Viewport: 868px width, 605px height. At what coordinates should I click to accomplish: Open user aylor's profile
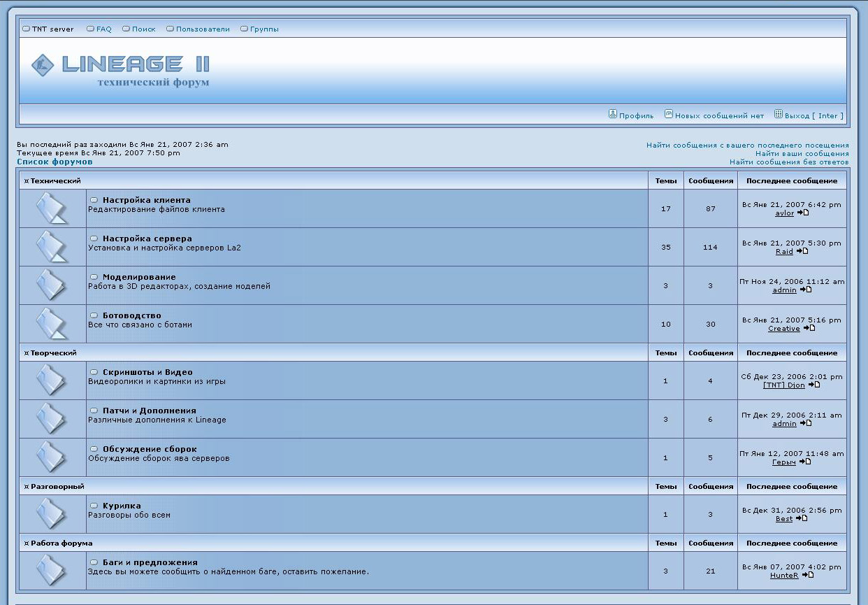click(785, 213)
